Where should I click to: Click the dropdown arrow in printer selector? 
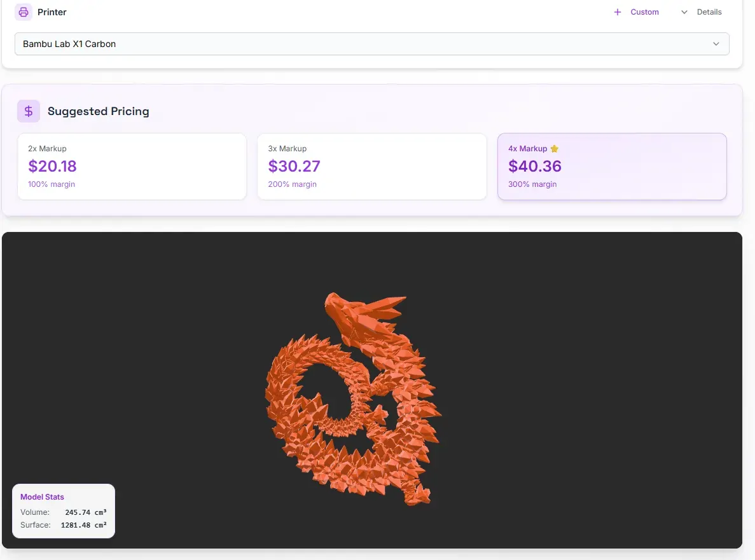coord(716,44)
